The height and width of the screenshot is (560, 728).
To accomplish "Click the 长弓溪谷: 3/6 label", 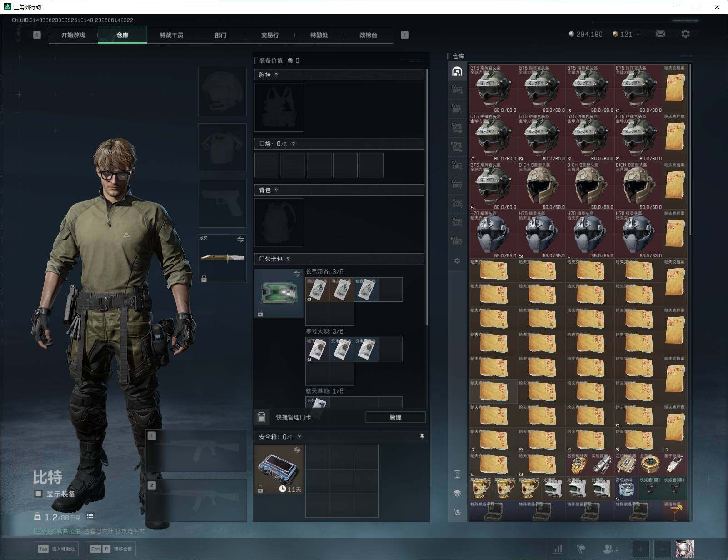I will [x=324, y=272].
